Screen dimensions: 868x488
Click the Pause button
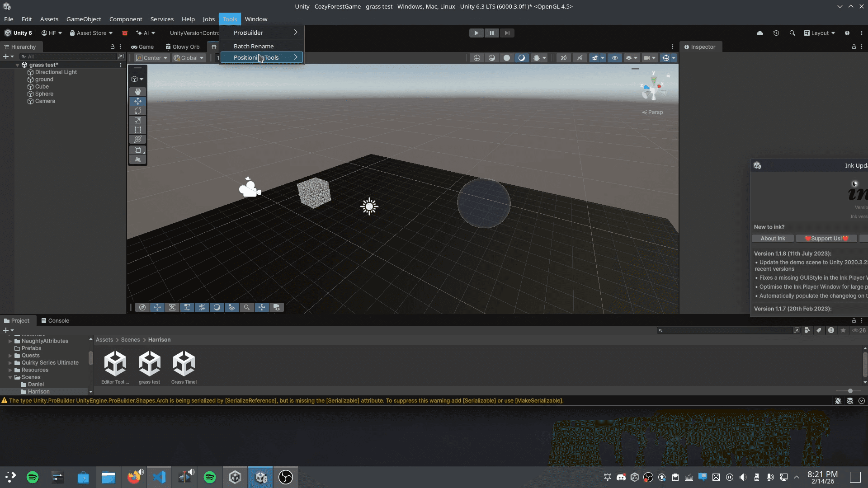click(491, 33)
